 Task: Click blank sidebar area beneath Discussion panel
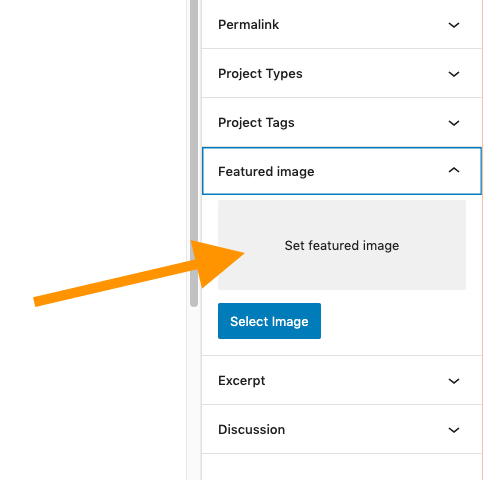340,467
